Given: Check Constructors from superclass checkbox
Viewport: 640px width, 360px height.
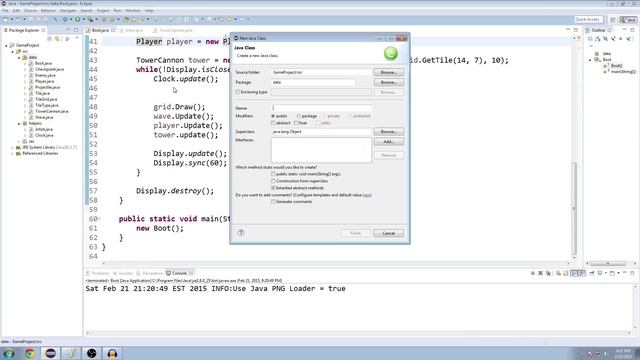Looking at the screenshot, I should pyautogui.click(x=273, y=181).
